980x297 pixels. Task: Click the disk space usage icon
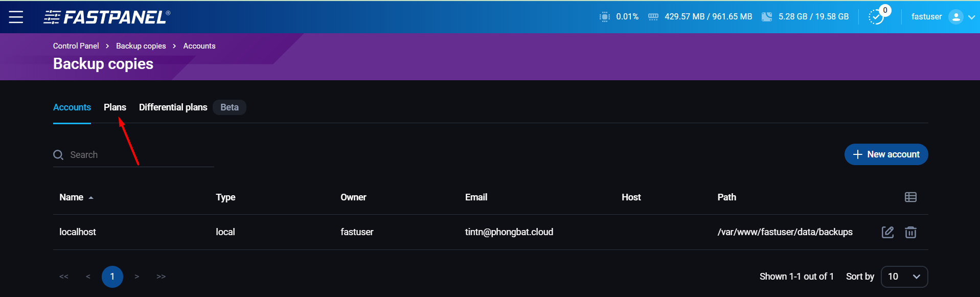(766, 17)
